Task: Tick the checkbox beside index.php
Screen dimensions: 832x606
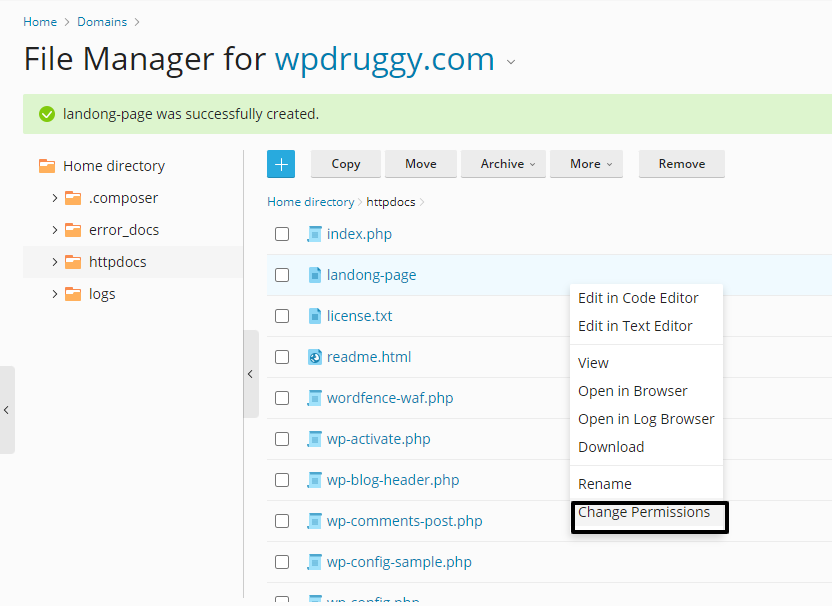Action: (282, 234)
